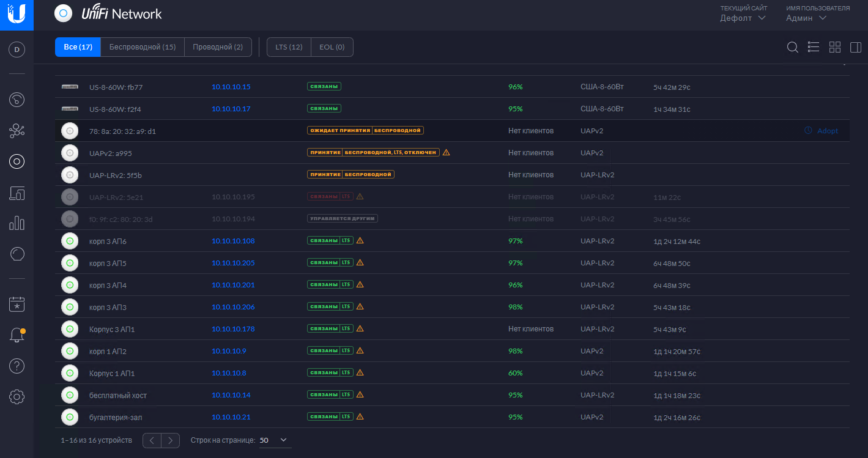Open the Clients sidebar icon
This screenshot has height=458, width=868.
tap(17, 193)
